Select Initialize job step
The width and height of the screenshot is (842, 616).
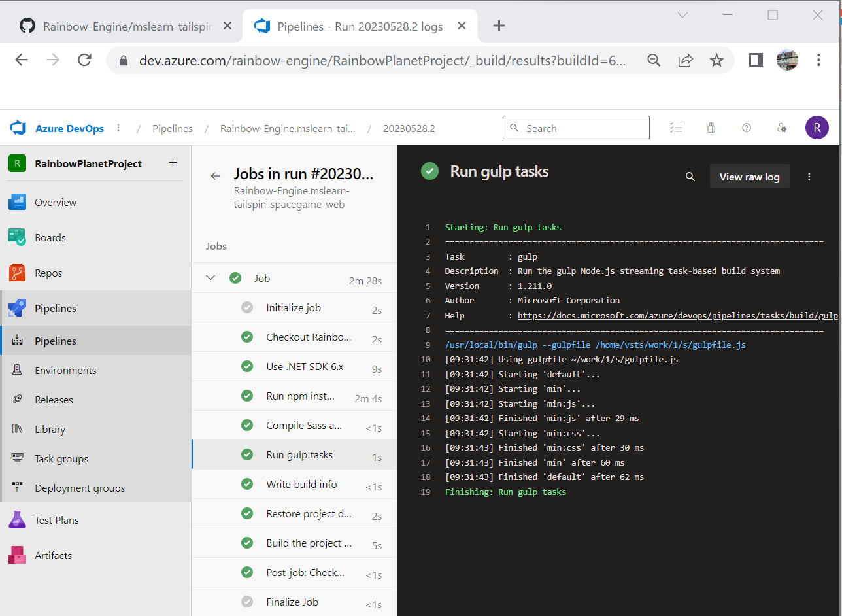tap(294, 307)
